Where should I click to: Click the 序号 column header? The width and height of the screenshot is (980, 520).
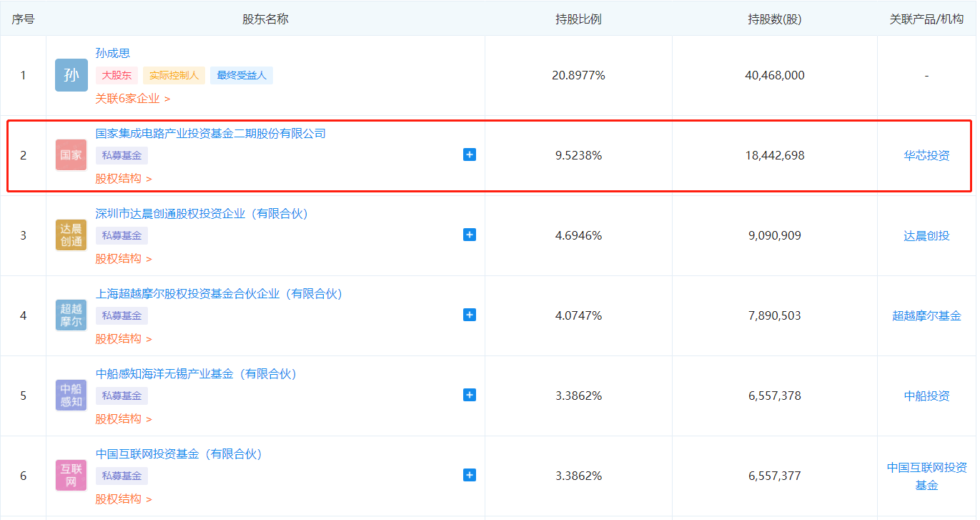(23, 19)
